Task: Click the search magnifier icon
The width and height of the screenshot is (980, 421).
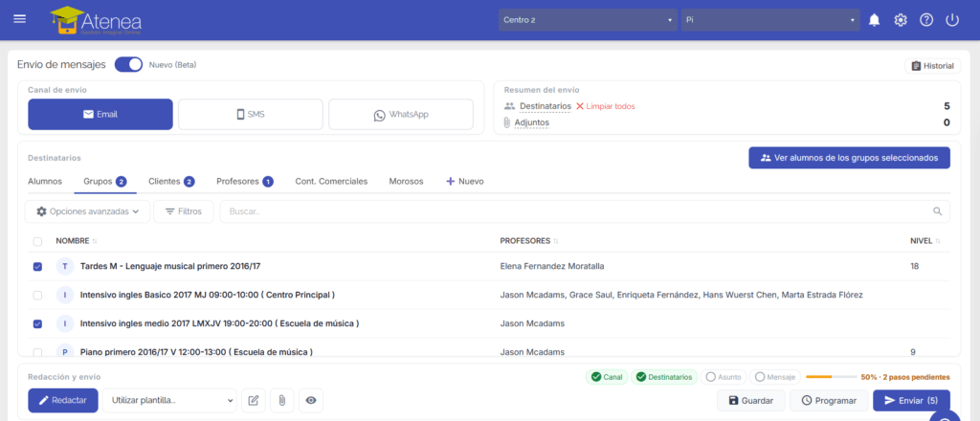Action: [938, 211]
